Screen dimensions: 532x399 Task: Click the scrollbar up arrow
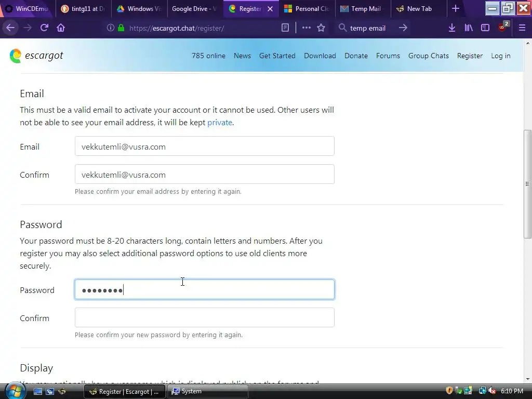(527, 43)
